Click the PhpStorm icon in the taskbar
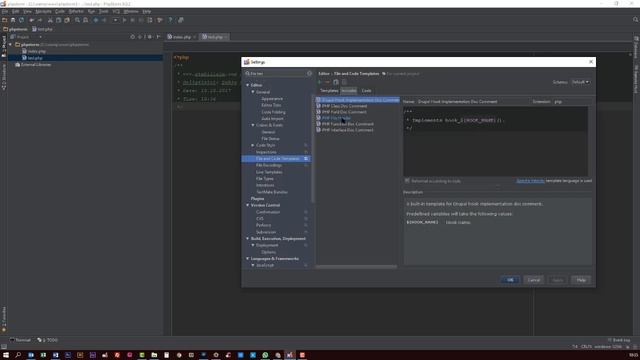Viewport: 640px width, 360px height. (290, 355)
